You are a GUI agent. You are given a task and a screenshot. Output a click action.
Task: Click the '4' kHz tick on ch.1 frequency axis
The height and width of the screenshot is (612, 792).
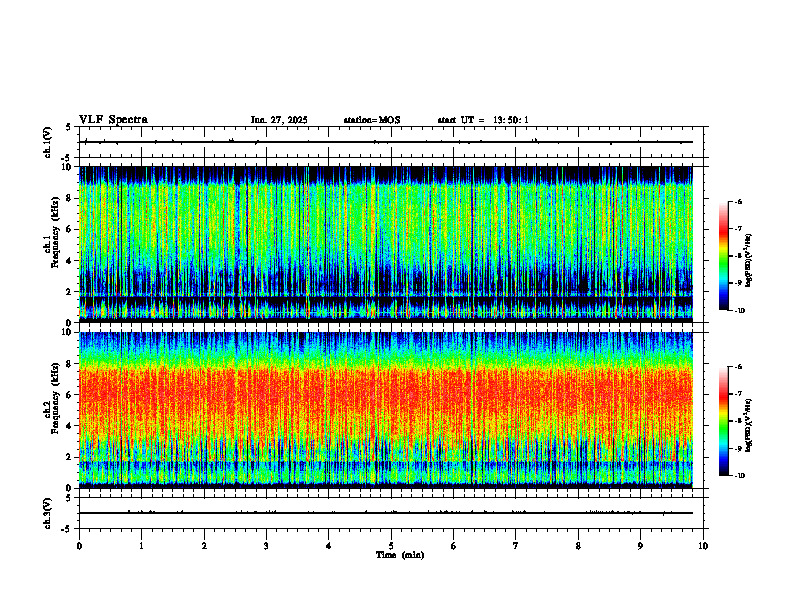point(71,261)
